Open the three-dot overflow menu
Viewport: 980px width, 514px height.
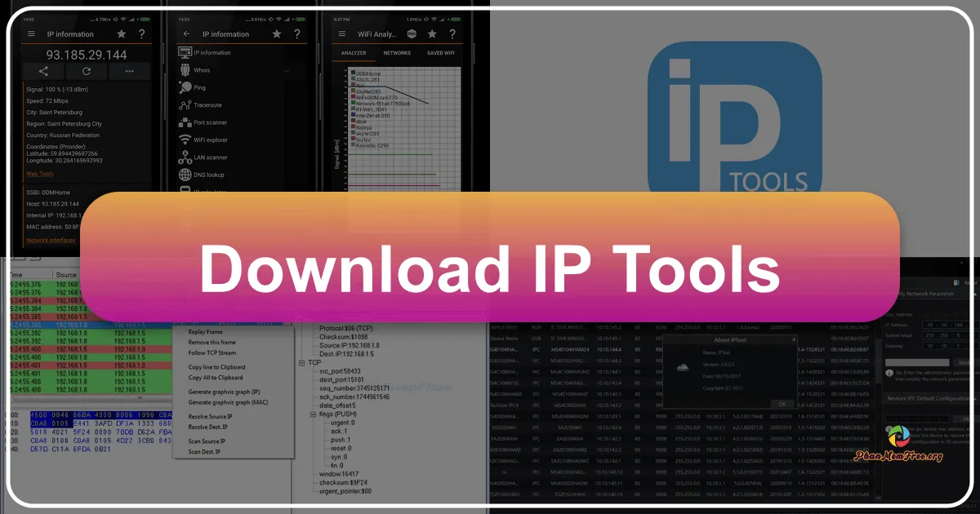tap(129, 71)
